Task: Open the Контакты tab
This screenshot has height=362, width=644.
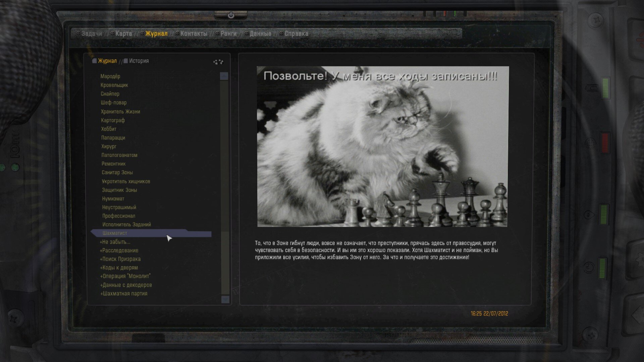Action: 194,34
